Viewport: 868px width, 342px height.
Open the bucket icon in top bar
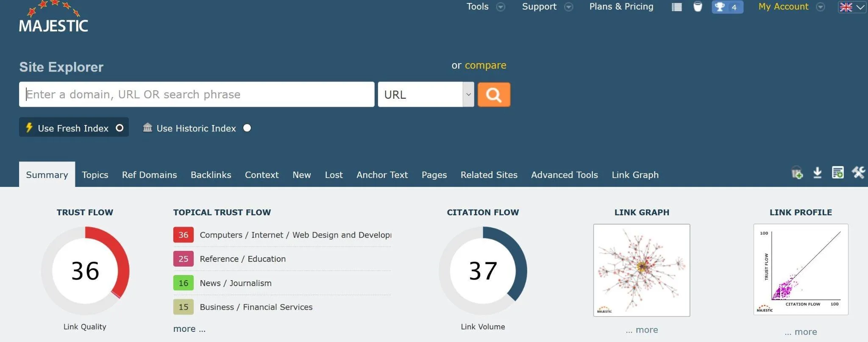(698, 7)
